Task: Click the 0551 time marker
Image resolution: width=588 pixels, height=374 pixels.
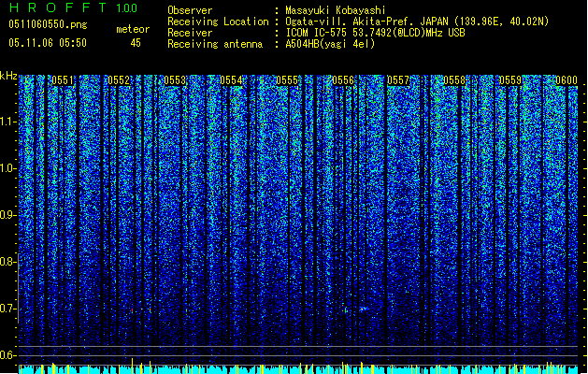Action: (x=63, y=80)
